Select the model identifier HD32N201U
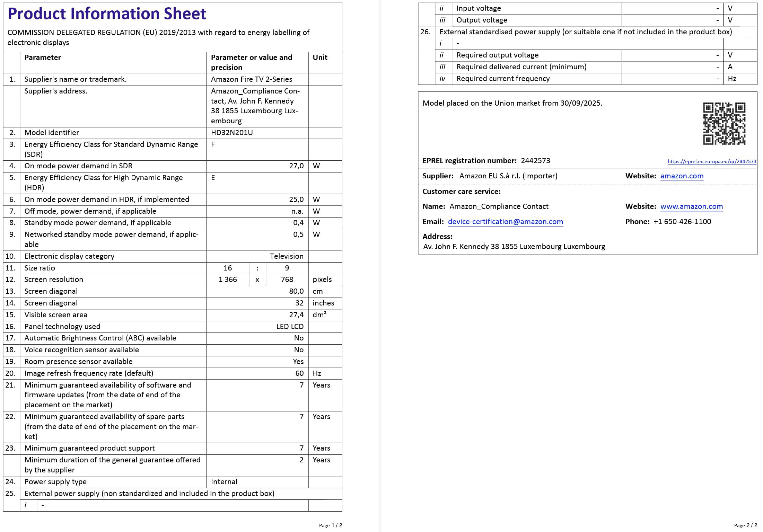The width and height of the screenshot is (763, 532). (232, 133)
